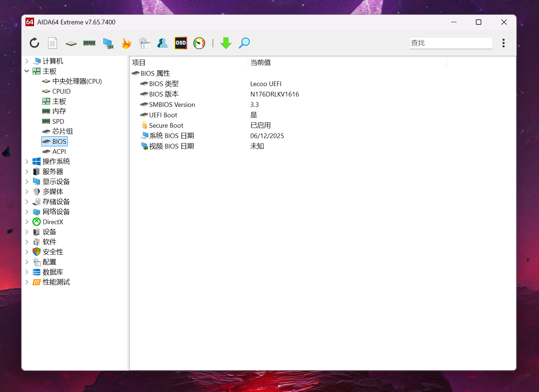Click the DirectX Xbox logo icon
Viewport: 539px width, 392px height.
(x=37, y=222)
